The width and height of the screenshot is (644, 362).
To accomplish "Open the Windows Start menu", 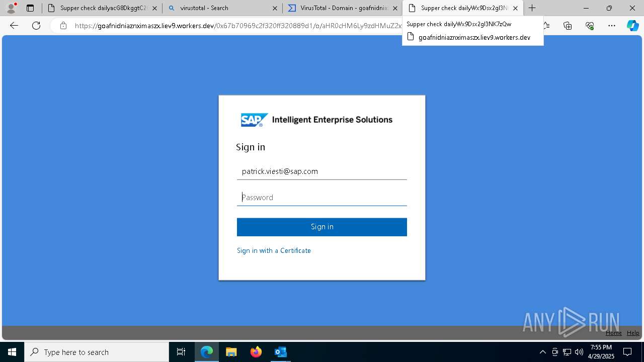I will (x=12, y=352).
